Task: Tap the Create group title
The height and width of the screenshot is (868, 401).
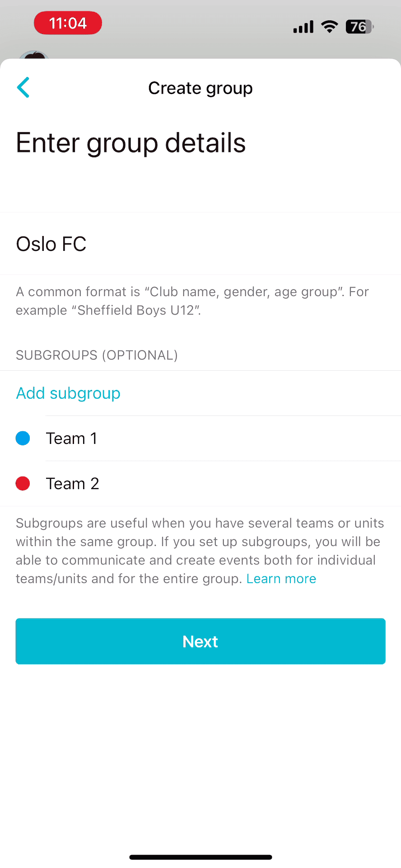Action: (x=200, y=88)
